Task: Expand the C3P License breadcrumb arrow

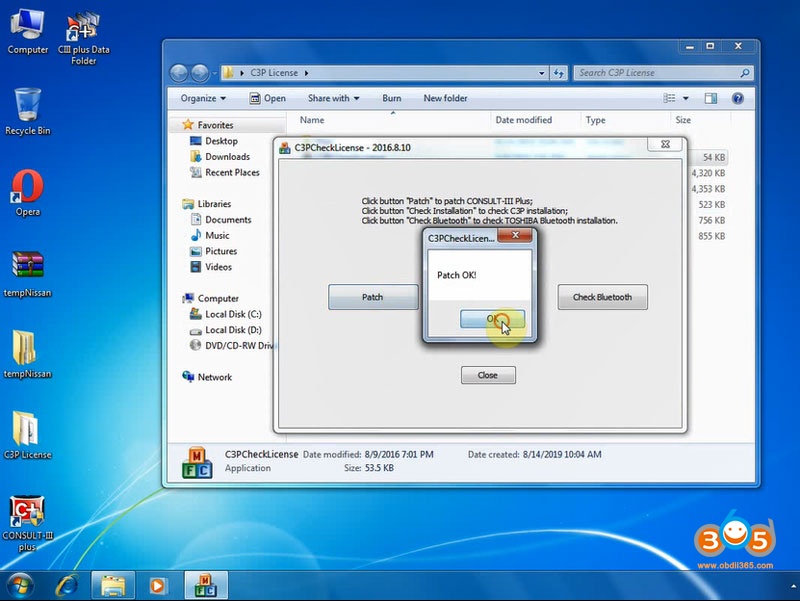Action: pyautogui.click(x=307, y=73)
